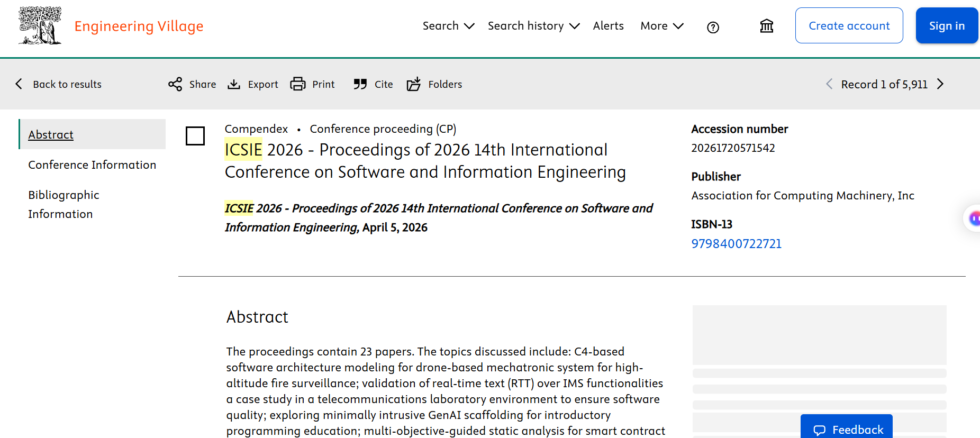The width and height of the screenshot is (980, 438).
Task: Click the Folders icon
Action: pyautogui.click(x=414, y=84)
